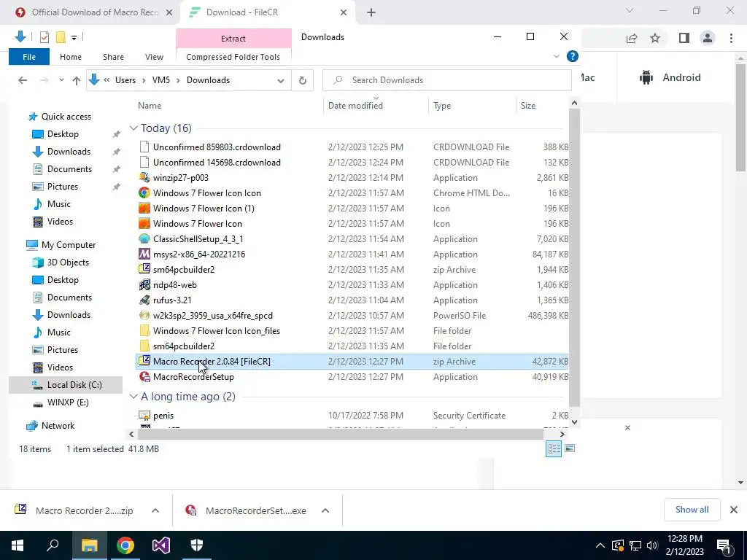Switch to Official Download of Macro Recorder tab
Viewport: 747px width, 560px height.
(94, 12)
